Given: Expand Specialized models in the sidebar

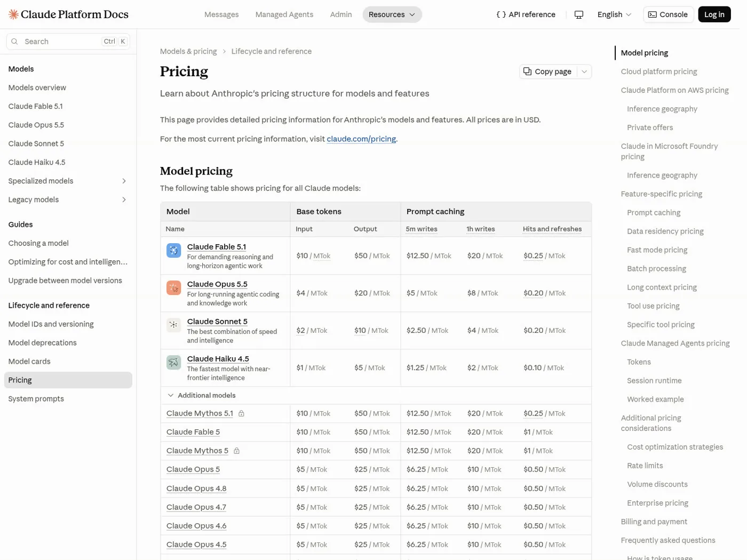Looking at the screenshot, I should click(124, 181).
